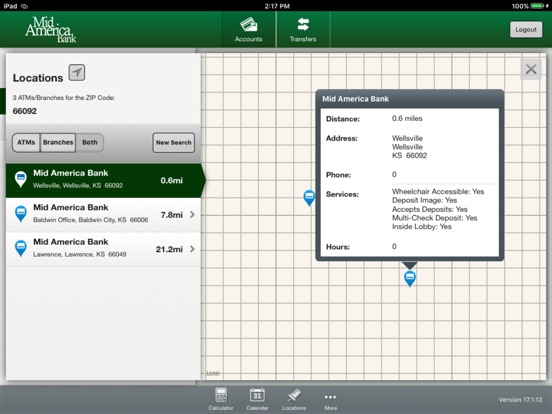This screenshot has height=414, width=552.
Task: Click the 0.6 miles distance in popup
Action: [x=407, y=119]
